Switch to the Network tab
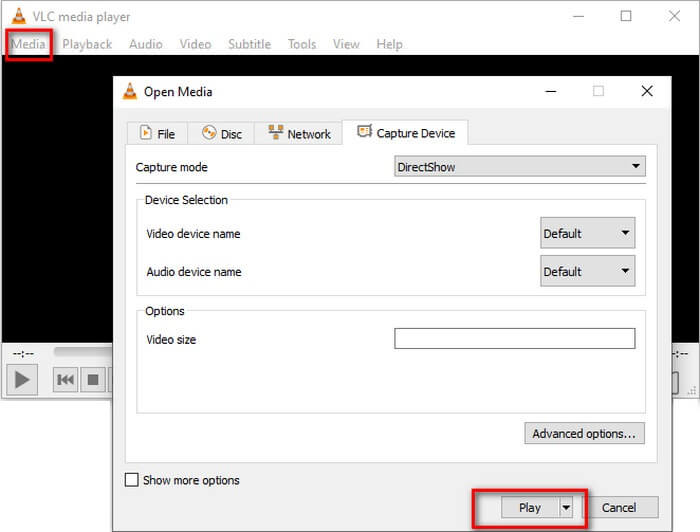 pos(299,133)
